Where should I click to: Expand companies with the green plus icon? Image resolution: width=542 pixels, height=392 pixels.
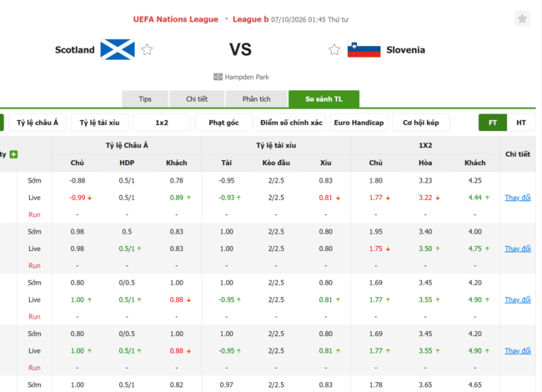[13, 154]
